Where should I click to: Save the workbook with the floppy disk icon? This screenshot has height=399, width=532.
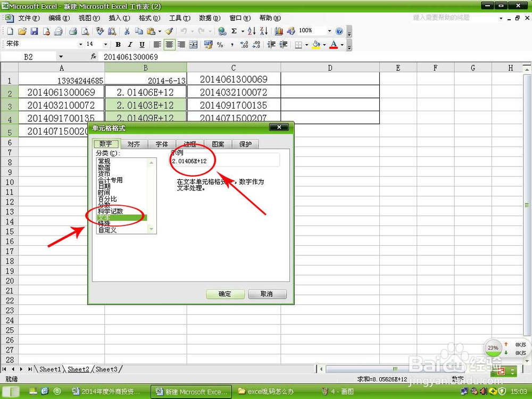34,31
